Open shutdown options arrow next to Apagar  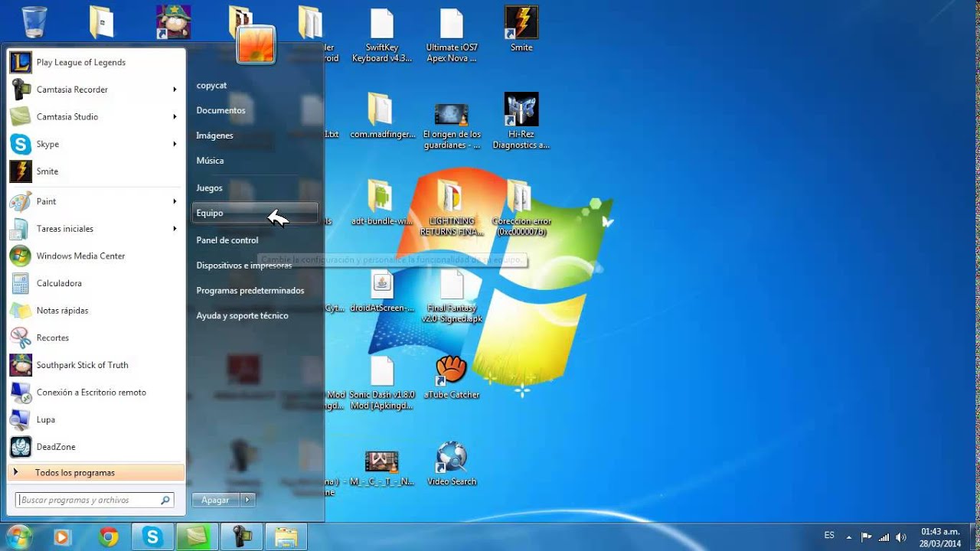(247, 500)
